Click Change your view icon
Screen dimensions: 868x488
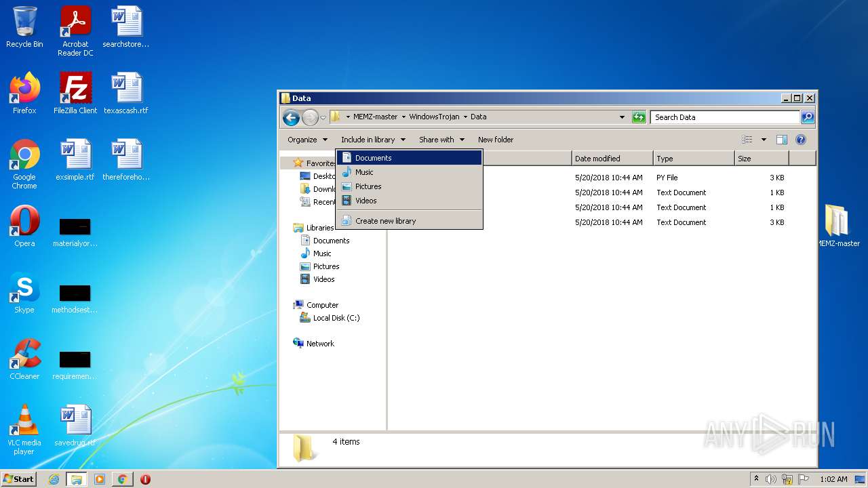(747, 140)
